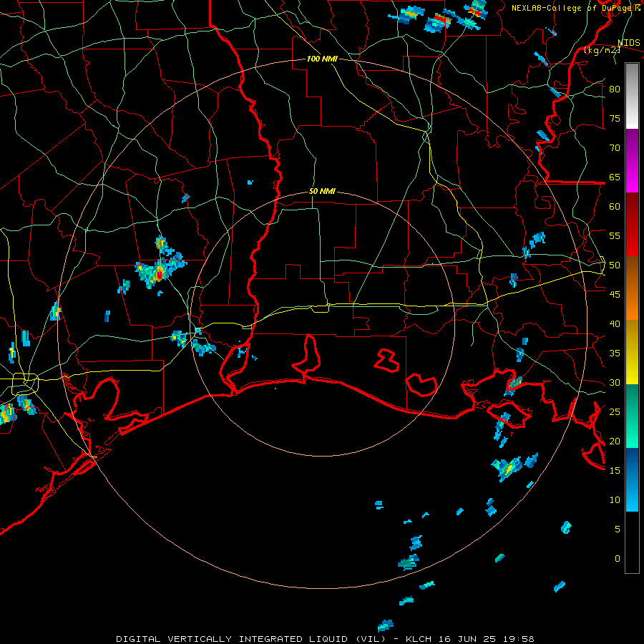
Task: Click the 55 value on the color scale
Action: pyautogui.click(x=615, y=236)
